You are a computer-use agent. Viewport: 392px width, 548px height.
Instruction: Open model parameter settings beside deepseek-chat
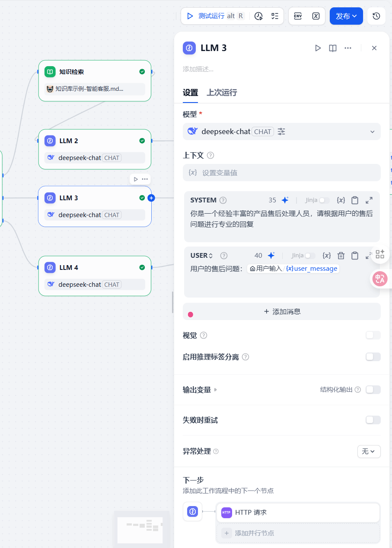(x=281, y=131)
